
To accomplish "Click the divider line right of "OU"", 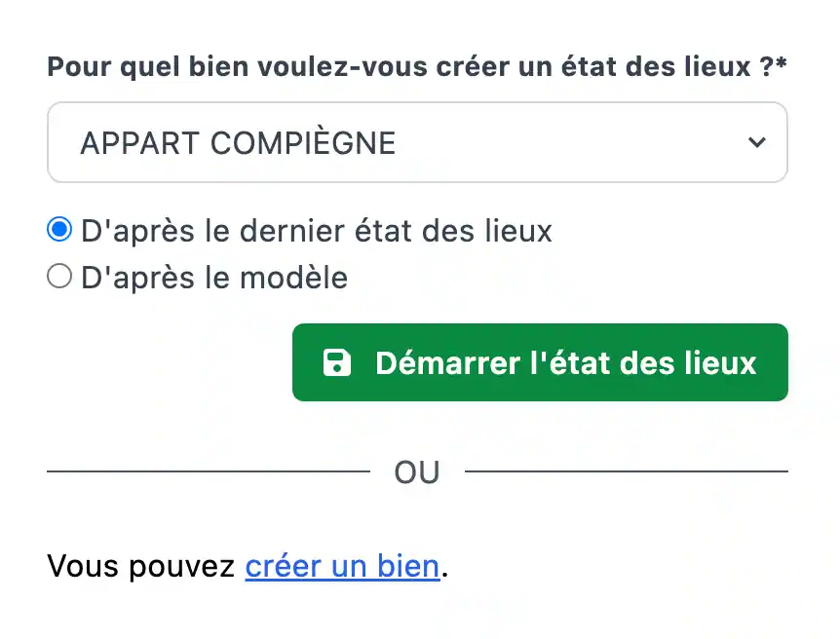I will (626, 472).
